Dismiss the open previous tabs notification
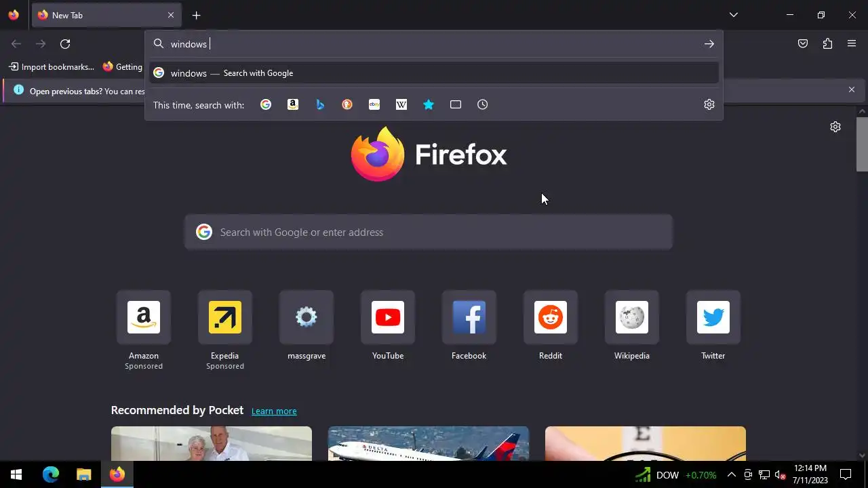868x488 pixels. click(x=852, y=89)
